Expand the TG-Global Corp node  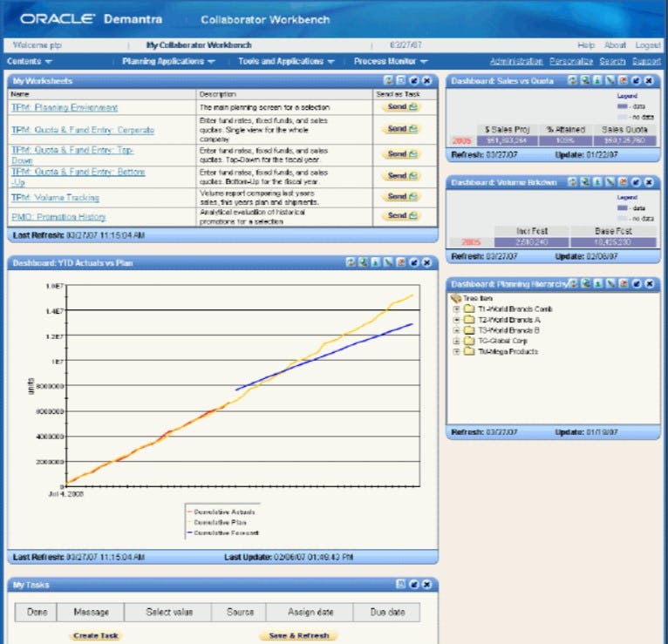click(x=456, y=341)
